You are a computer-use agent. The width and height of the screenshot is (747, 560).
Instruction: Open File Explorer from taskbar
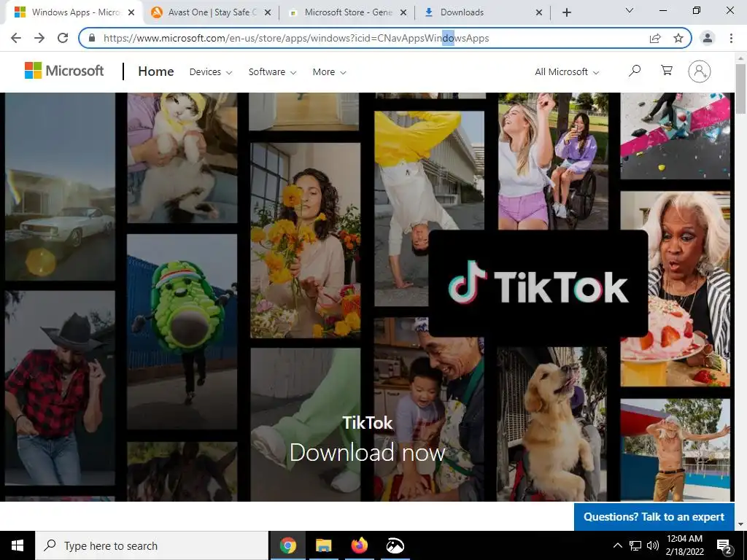[x=323, y=545]
